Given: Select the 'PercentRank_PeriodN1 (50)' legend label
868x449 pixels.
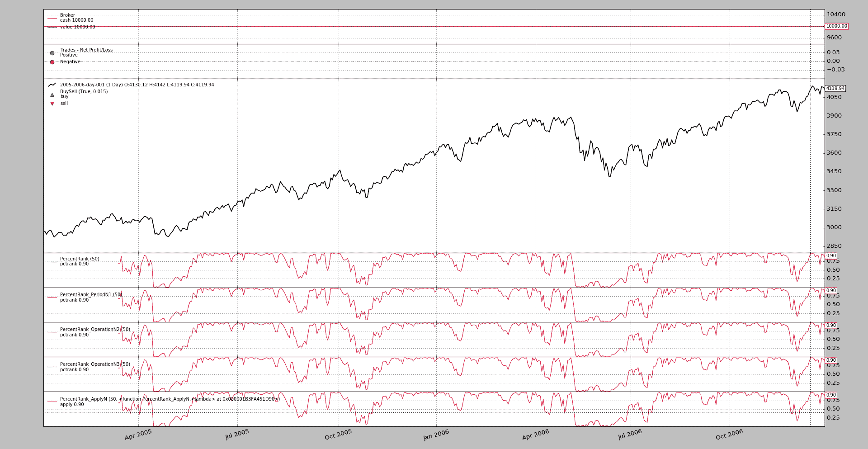Looking at the screenshot, I should (91, 295).
